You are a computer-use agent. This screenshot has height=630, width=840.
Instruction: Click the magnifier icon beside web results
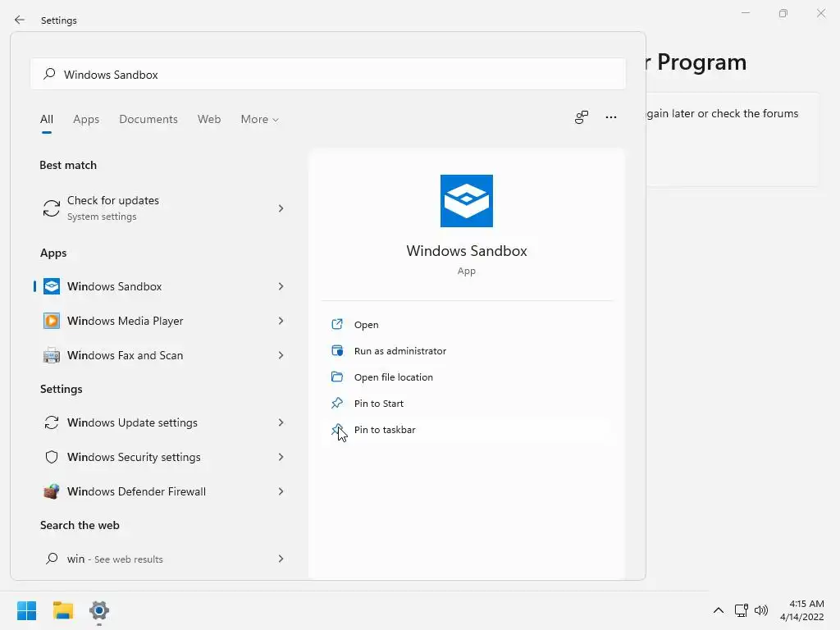pos(52,559)
